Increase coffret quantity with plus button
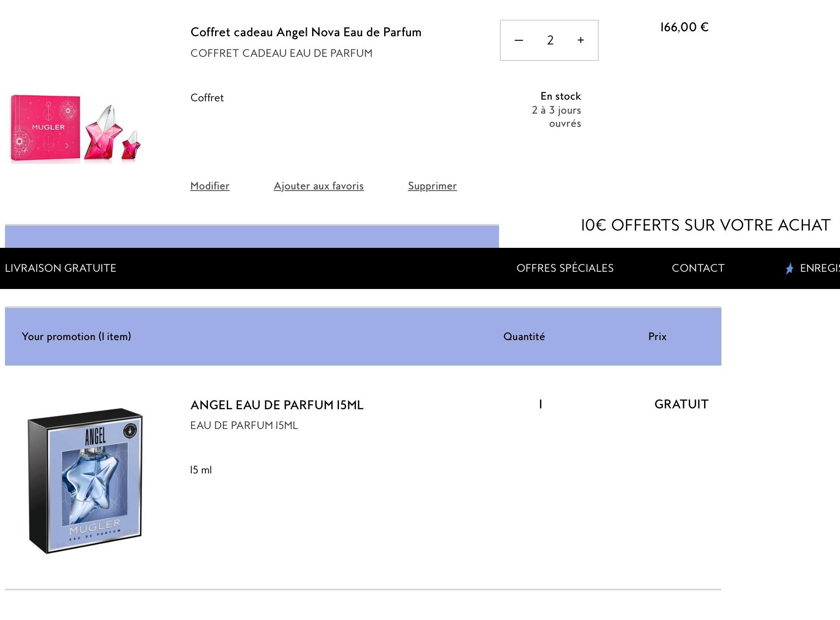 pos(581,40)
